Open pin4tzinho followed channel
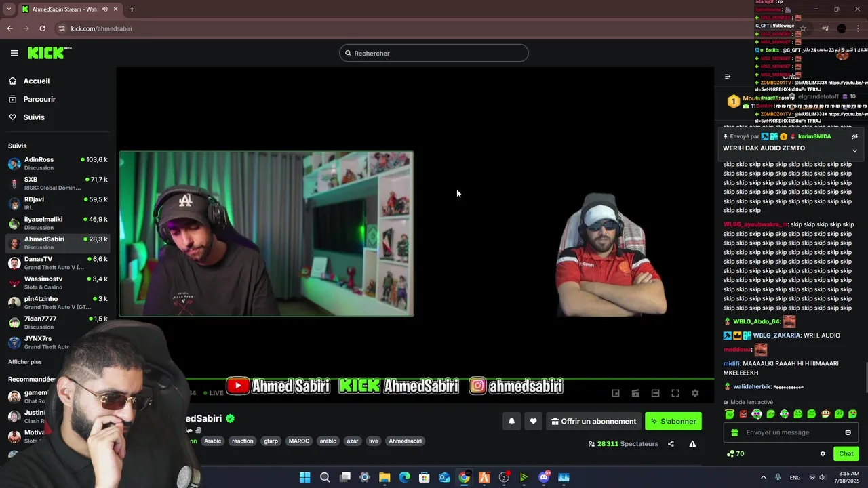The height and width of the screenshot is (488, 868). [58, 302]
